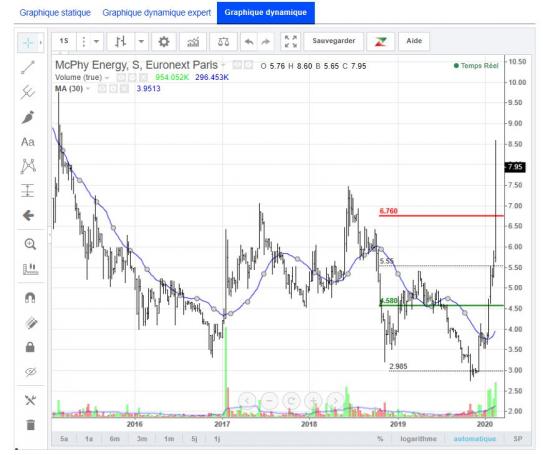The image size is (543, 455).
Task: Zoom in with the plus control
Action: [313, 401]
